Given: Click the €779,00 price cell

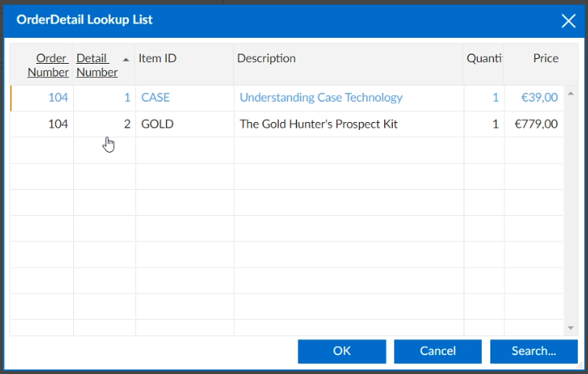Looking at the screenshot, I should (536, 124).
